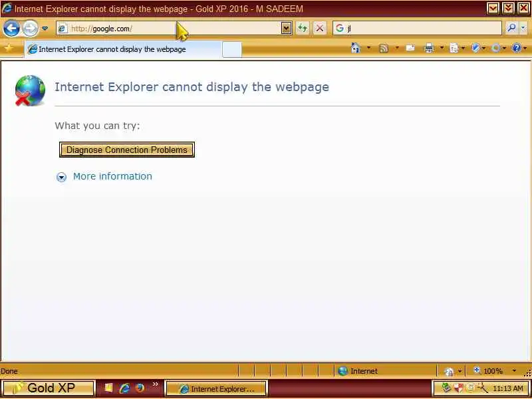The height and width of the screenshot is (399, 532).
Task: Open Favorites Center star icon
Action: click(9, 49)
